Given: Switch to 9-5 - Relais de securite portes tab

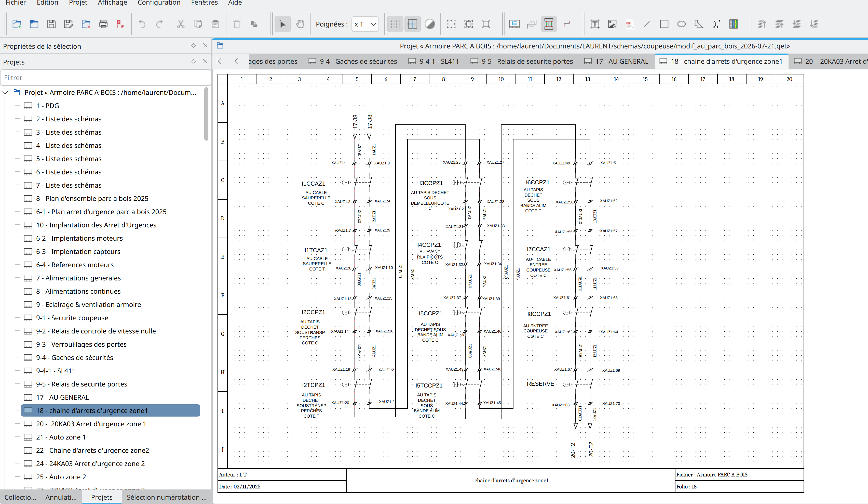Looking at the screenshot, I should tap(522, 61).
